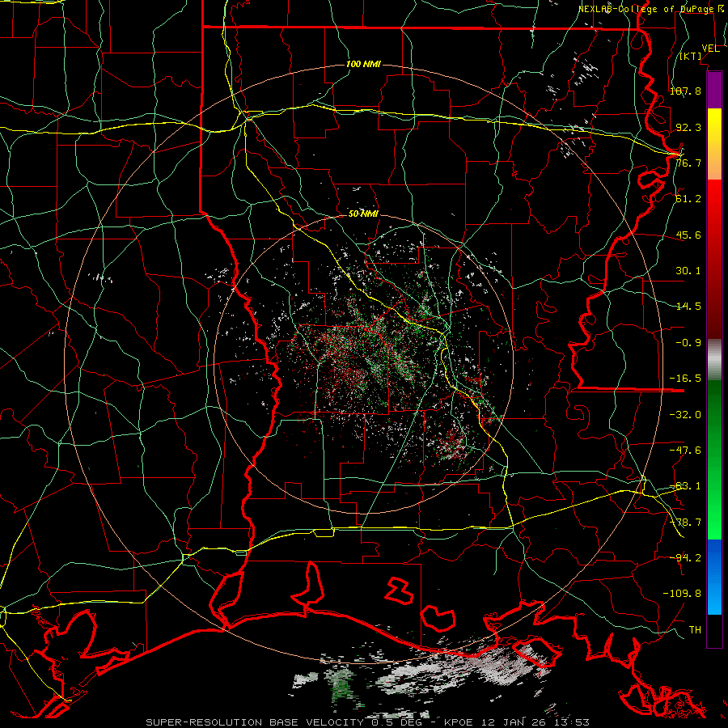Click the 92.3 velocity scale value
Image resolution: width=728 pixels, height=728 pixels.
click(x=688, y=127)
